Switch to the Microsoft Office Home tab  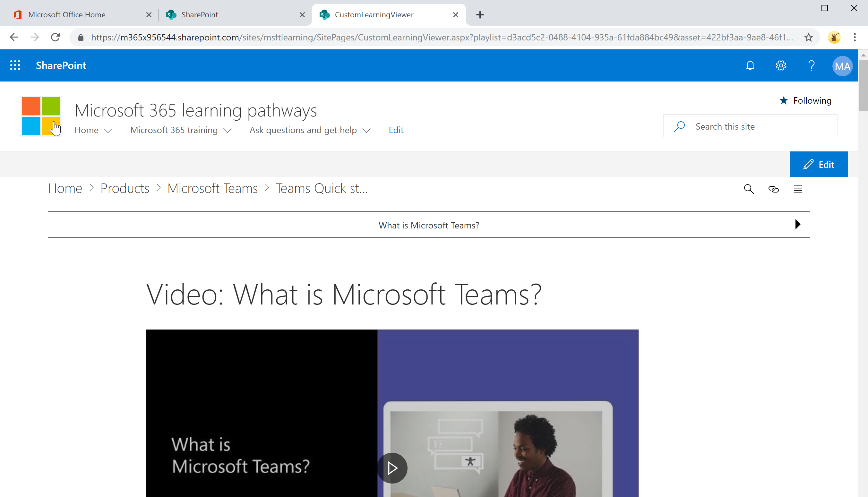pos(67,15)
